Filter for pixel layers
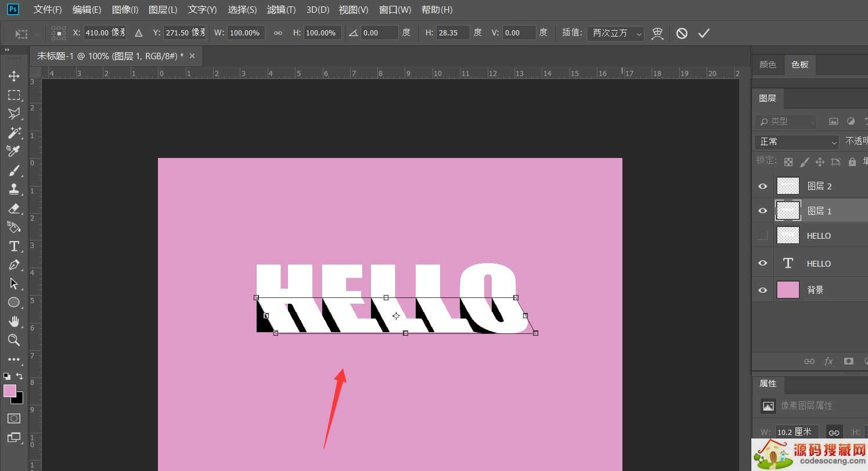The height and width of the screenshot is (471, 868). point(834,121)
